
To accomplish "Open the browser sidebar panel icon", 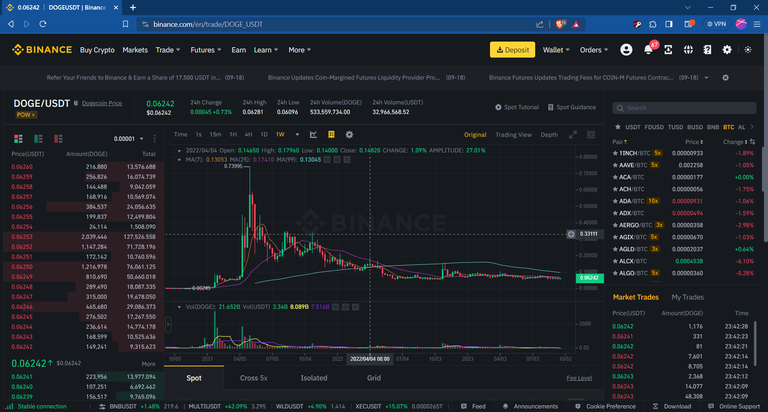I will coord(669,24).
